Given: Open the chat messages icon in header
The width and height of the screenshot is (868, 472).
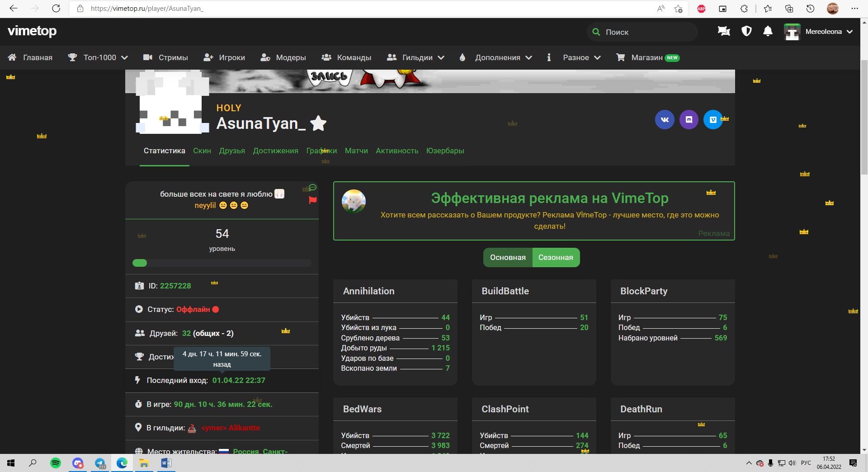Looking at the screenshot, I should point(724,31).
